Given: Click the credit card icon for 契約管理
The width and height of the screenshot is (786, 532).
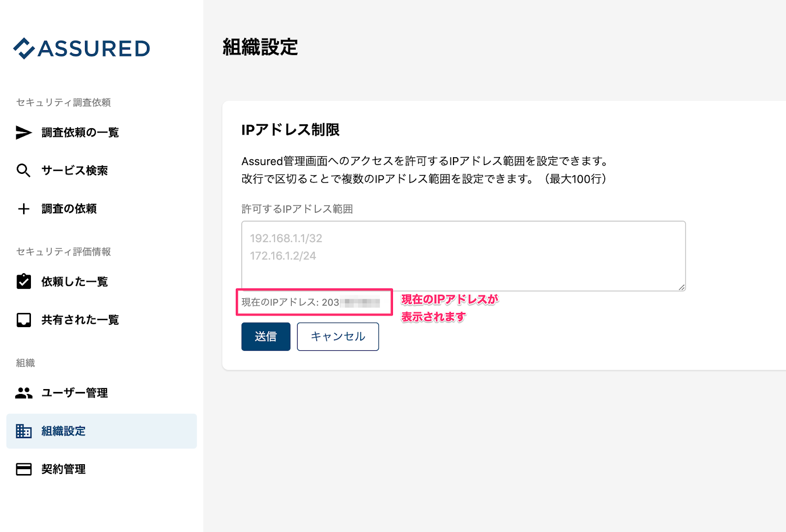Looking at the screenshot, I should (x=24, y=469).
